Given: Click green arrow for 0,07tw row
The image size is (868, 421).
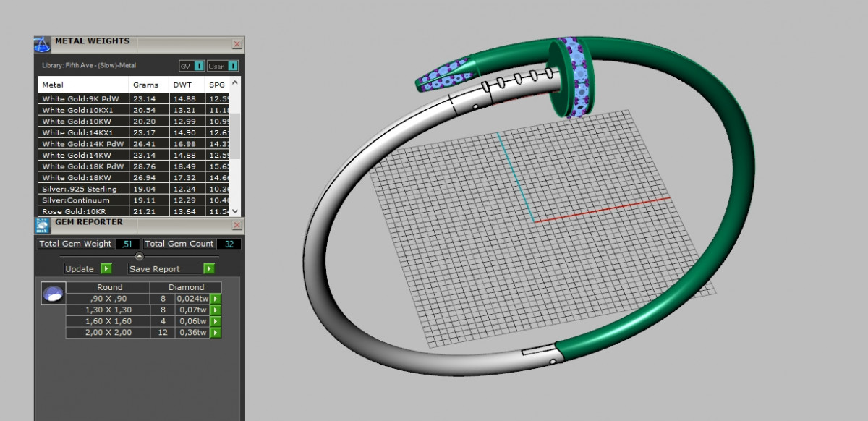Looking at the screenshot, I should 216,310.
